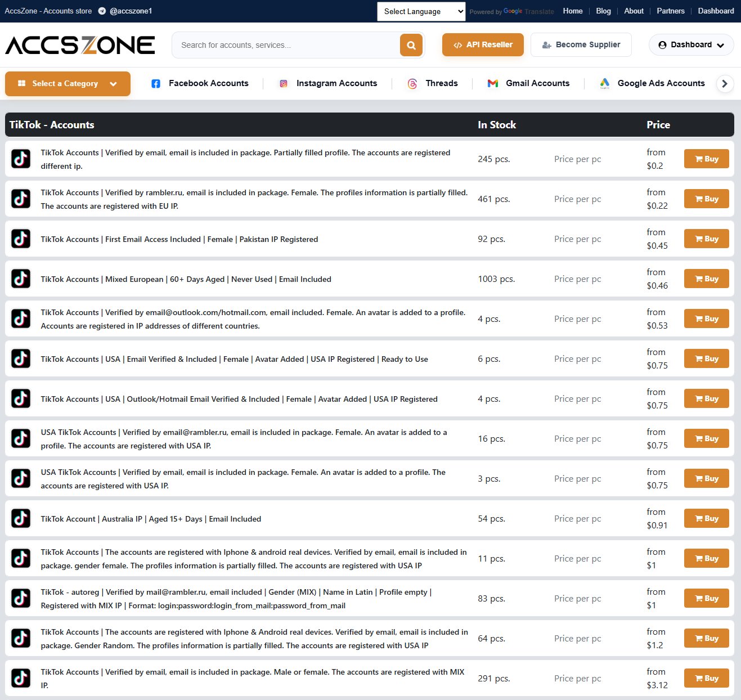The height and width of the screenshot is (700, 741).
Task: Open the Dashboard account dropdown button
Action: (691, 45)
